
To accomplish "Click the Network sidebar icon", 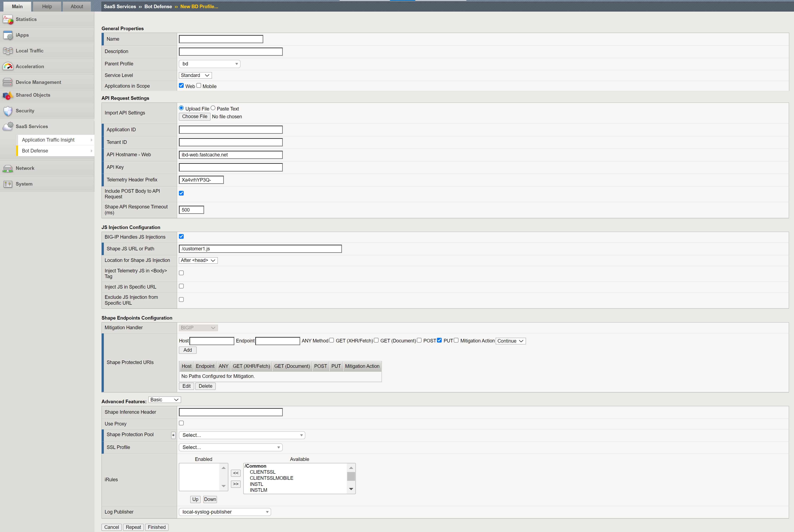I will [8, 168].
